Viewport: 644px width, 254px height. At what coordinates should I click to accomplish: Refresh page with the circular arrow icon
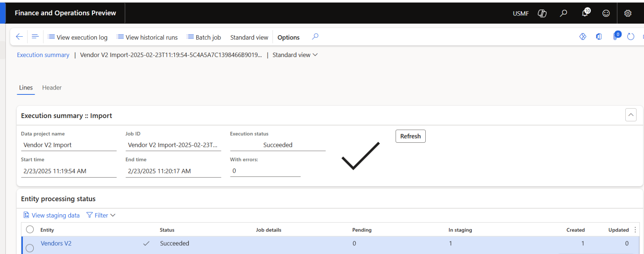[x=631, y=37]
